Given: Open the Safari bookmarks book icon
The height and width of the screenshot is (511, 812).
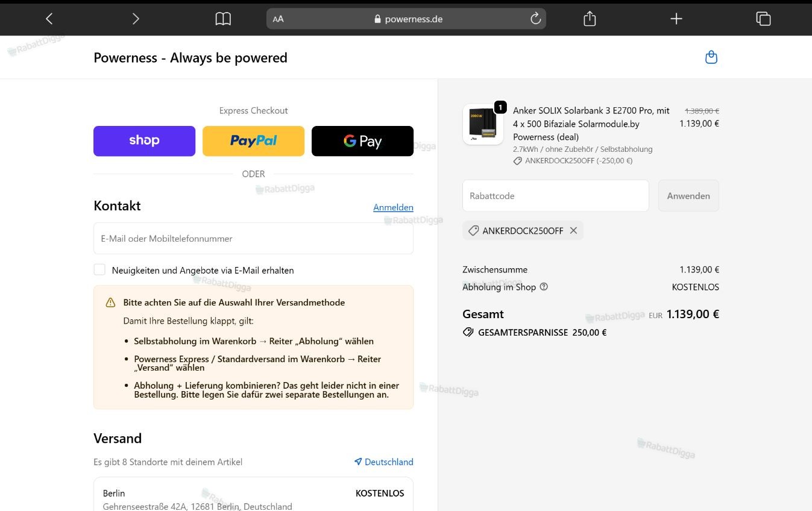Looking at the screenshot, I should click(x=223, y=19).
